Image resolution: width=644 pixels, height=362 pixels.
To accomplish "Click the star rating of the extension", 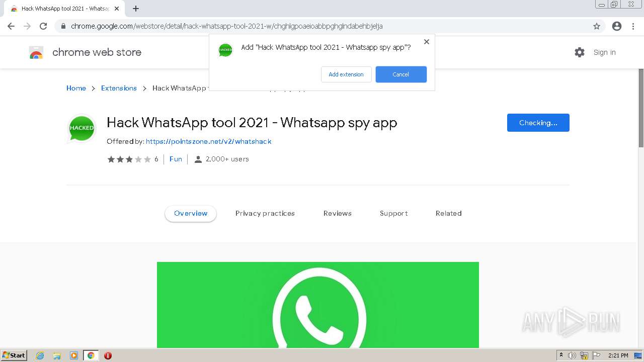I will [129, 159].
